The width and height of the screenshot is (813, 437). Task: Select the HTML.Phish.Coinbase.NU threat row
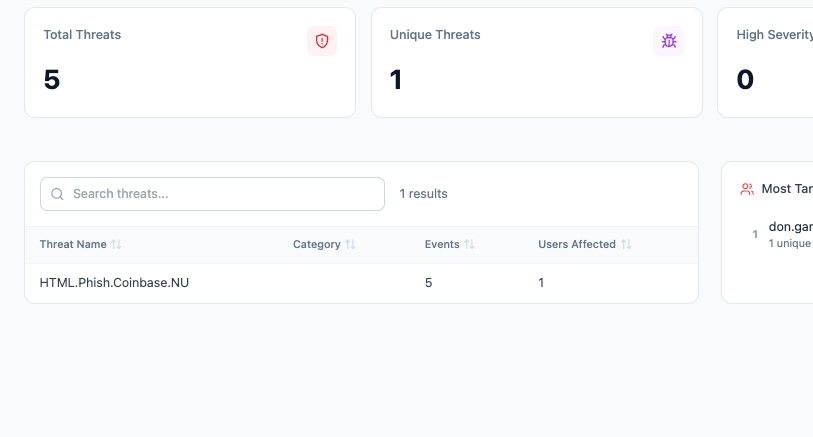361,283
